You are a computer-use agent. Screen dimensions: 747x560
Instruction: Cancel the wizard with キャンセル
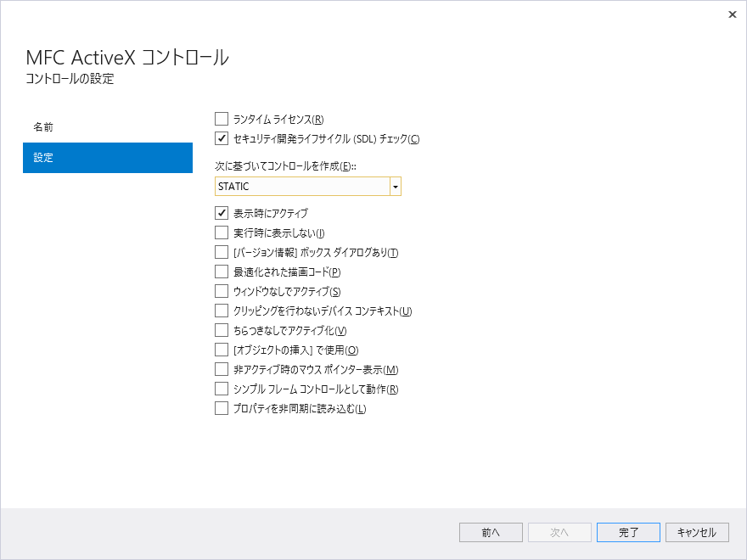click(697, 532)
